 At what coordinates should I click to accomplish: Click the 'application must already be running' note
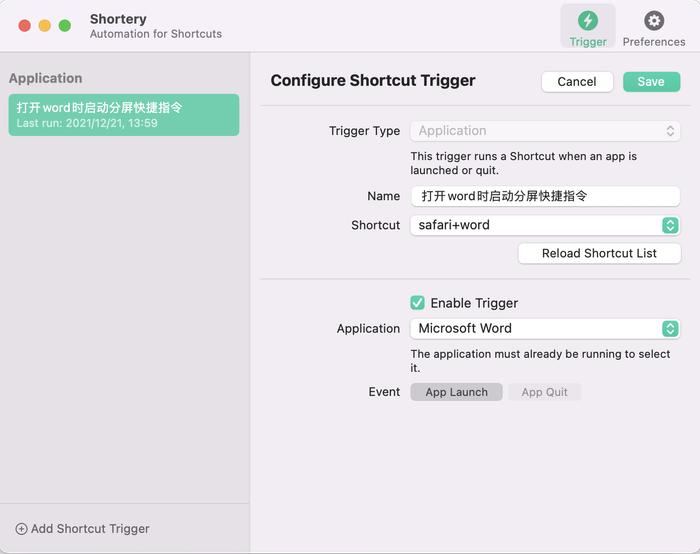(x=540, y=361)
